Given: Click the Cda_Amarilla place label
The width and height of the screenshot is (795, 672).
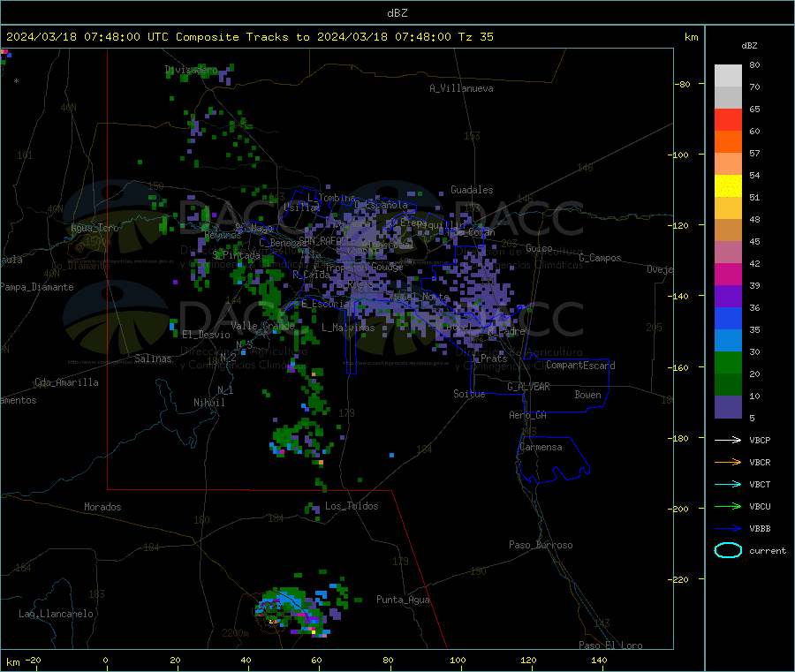Looking at the screenshot, I should click(x=66, y=382).
